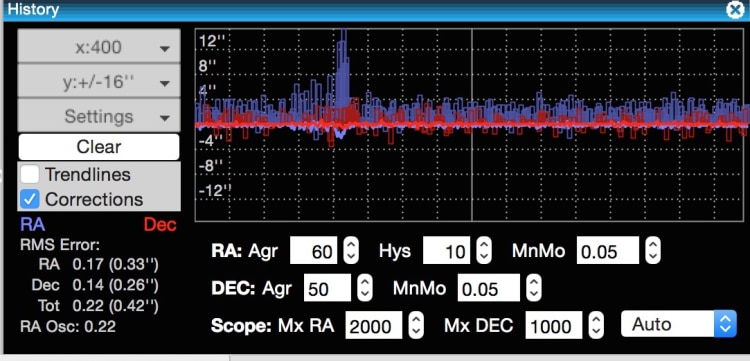Screen dimensions: 750x361
Task: Open the x:400 scale dropdown
Action: click(x=99, y=47)
